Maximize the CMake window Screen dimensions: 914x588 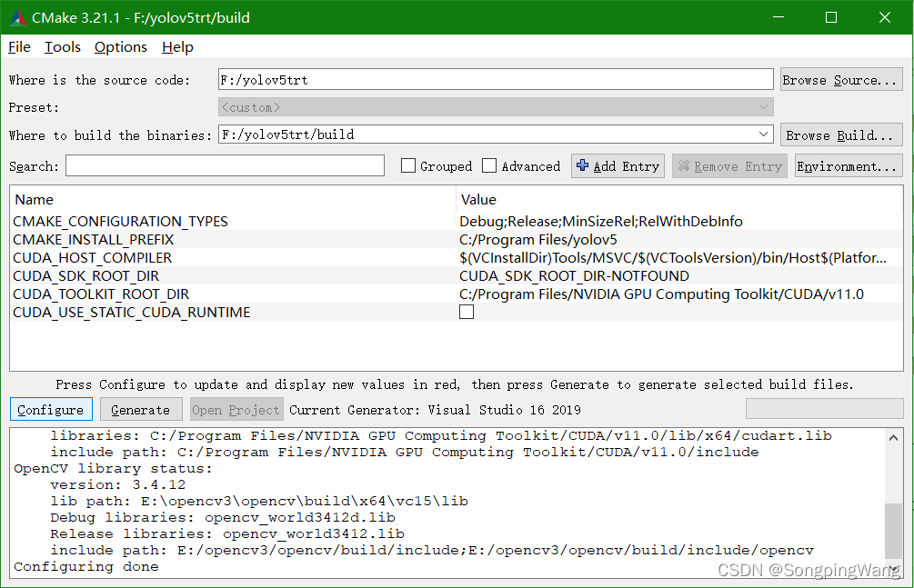click(831, 17)
